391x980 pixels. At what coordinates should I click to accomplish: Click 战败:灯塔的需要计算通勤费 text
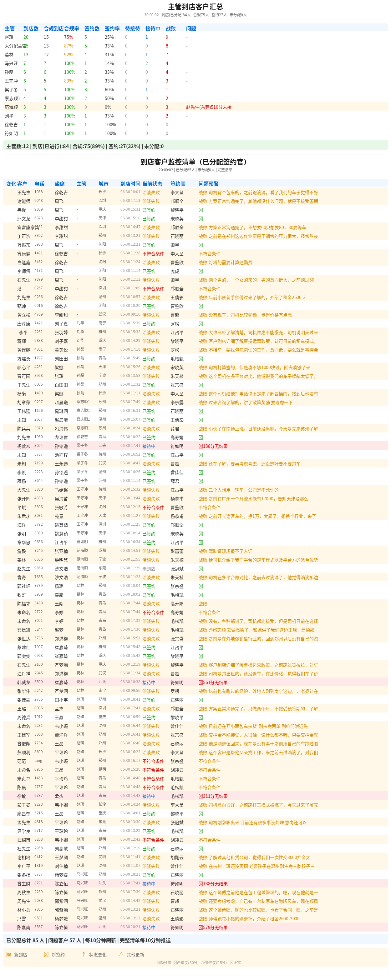(226, 262)
